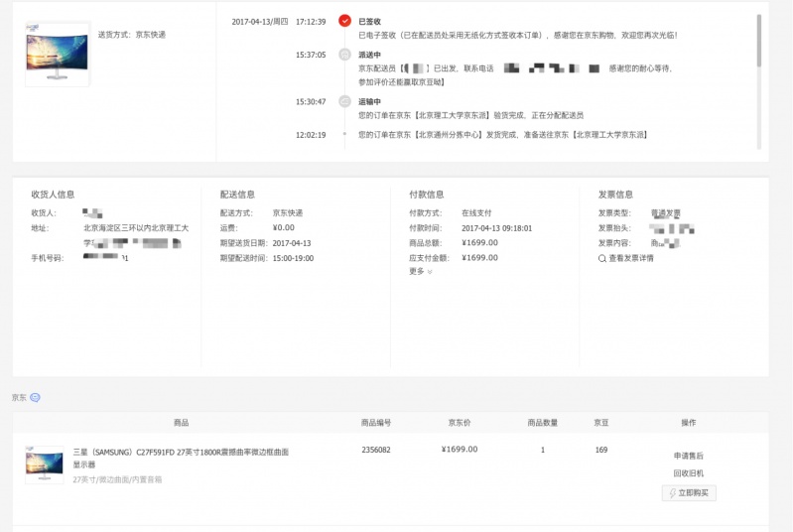Expand 更多 under payment information

tap(421, 271)
